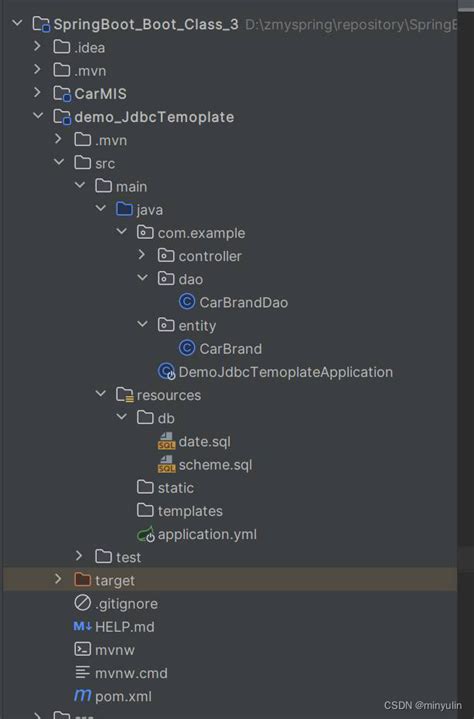The width and height of the screenshot is (474, 719).
Task: Collapse the dao package
Action: point(143,278)
